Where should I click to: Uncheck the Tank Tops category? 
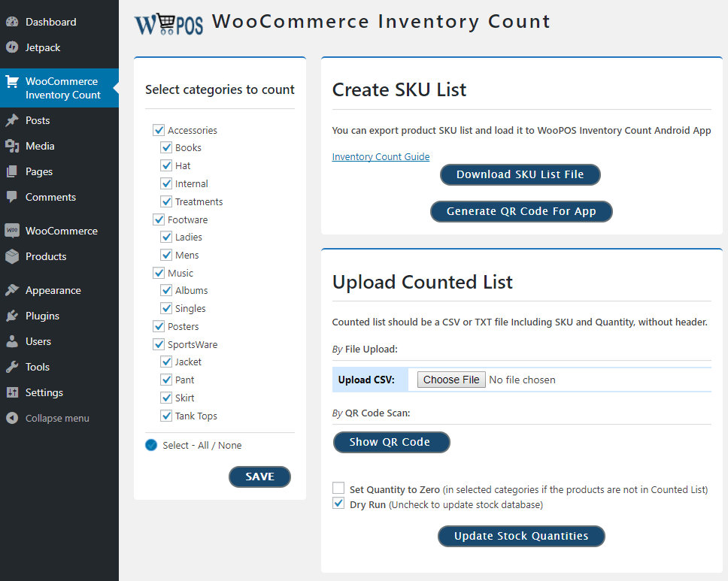click(166, 416)
